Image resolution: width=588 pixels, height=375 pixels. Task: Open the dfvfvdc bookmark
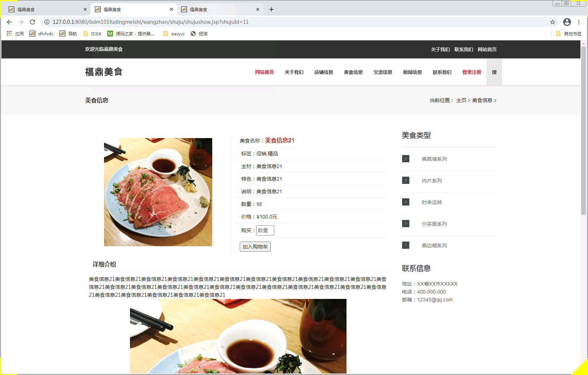[42, 34]
